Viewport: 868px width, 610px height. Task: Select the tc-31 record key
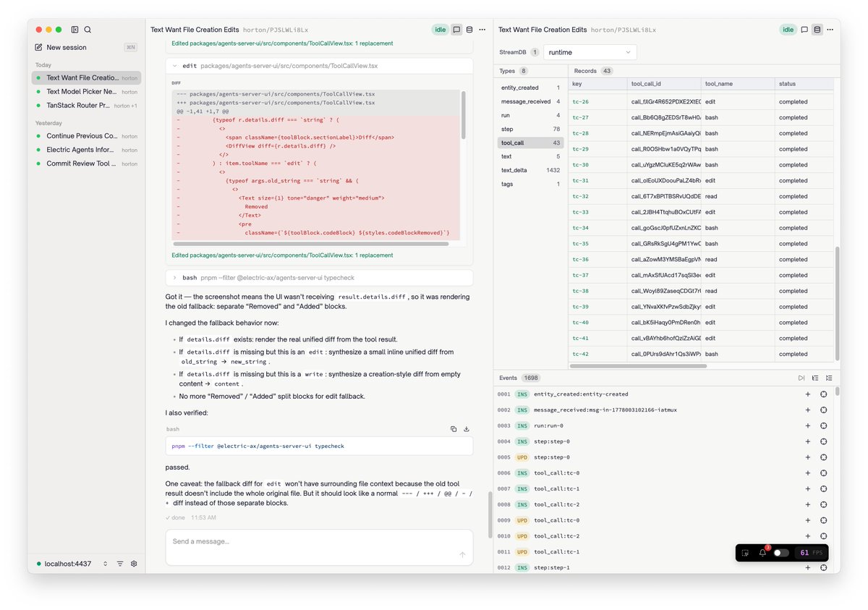(580, 181)
